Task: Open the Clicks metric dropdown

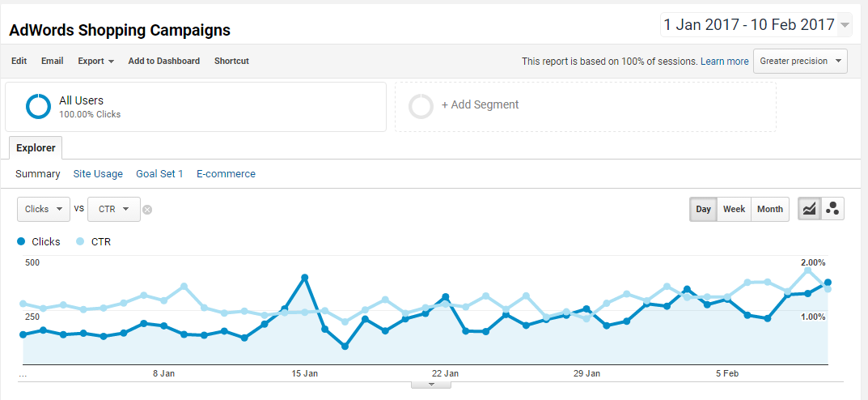Action: point(44,209)
